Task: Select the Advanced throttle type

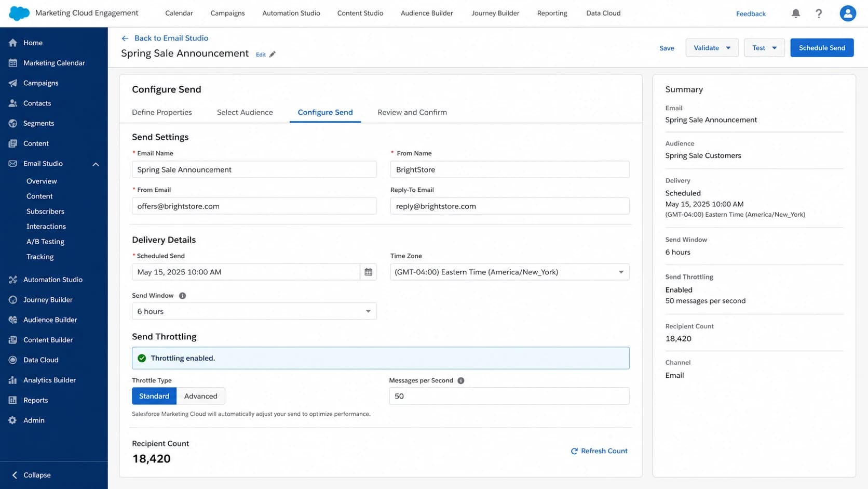Action: point(200,396)
